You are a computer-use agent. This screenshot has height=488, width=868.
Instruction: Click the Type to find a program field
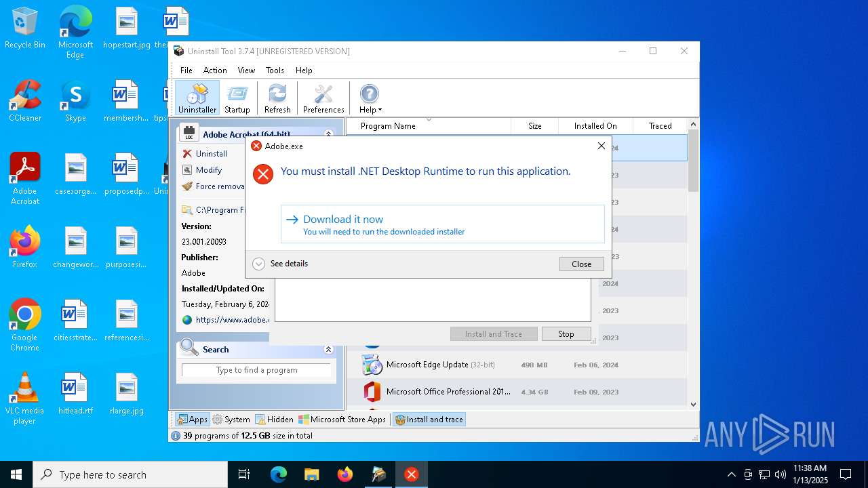256,370
